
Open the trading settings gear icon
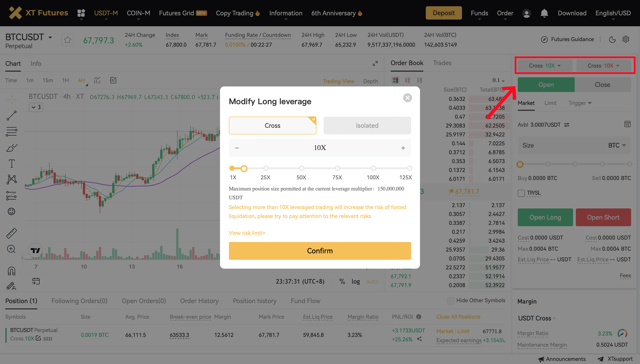pyautogui.click(x=626, y=39)
